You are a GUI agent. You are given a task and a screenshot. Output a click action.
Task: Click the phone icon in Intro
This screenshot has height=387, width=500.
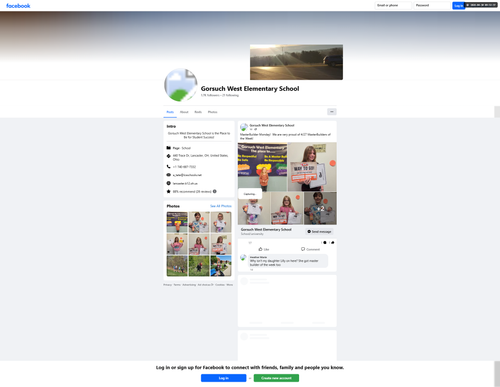pyautogui.click(x=169, y=166)
